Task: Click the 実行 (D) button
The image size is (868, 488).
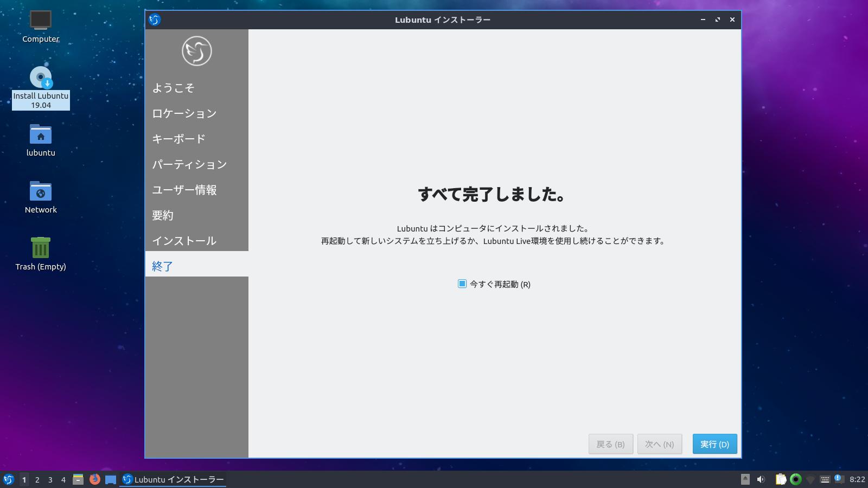Action: pyautogui.click(x=714, y=444)
